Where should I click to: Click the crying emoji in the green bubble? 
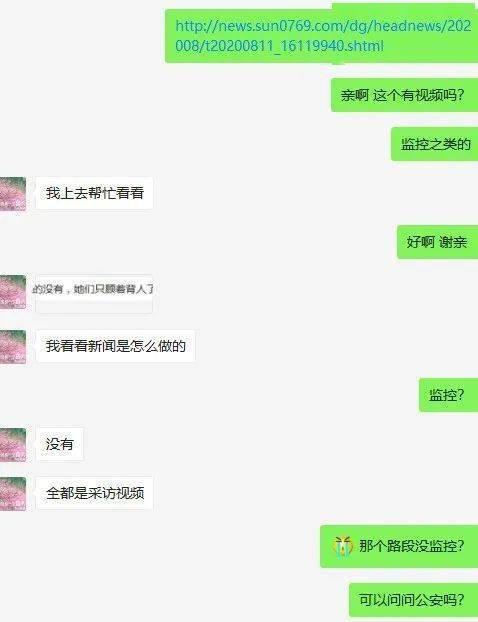point(343,547)
